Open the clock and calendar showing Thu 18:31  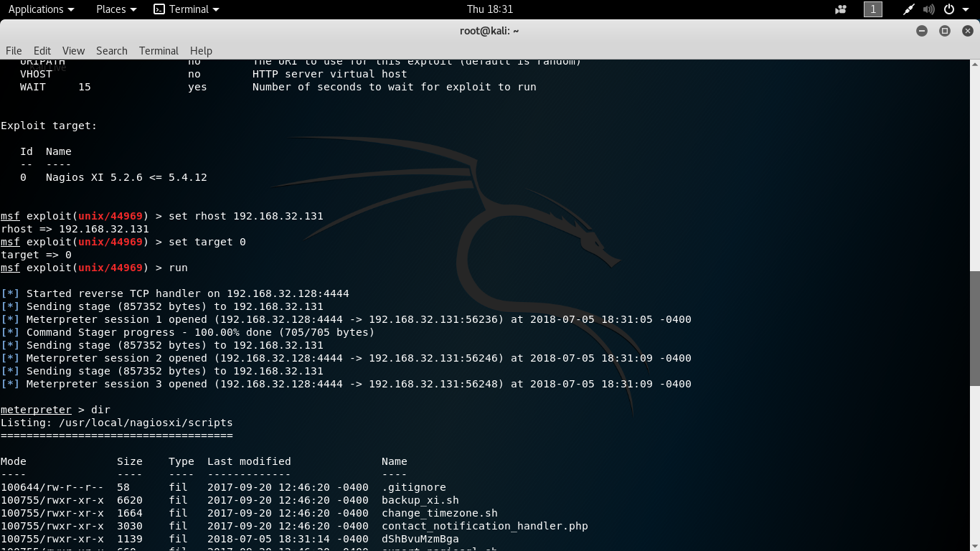point(490,9)
